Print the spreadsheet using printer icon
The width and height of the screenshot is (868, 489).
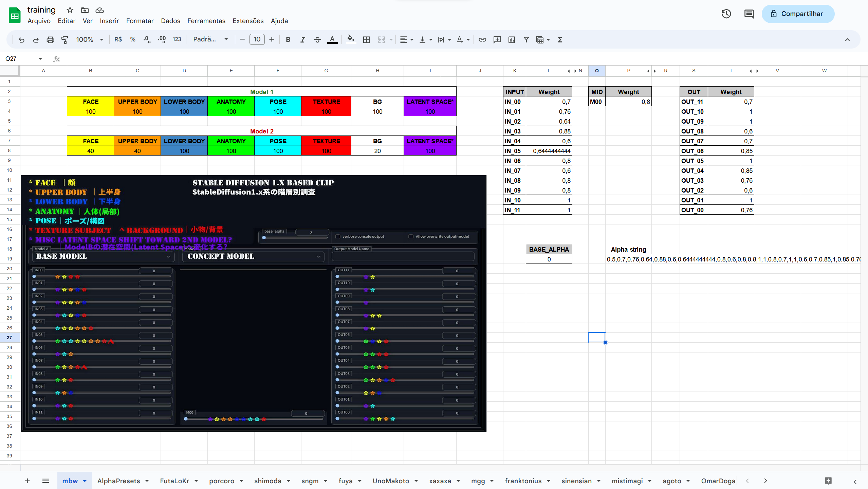[x=50, y=40]
